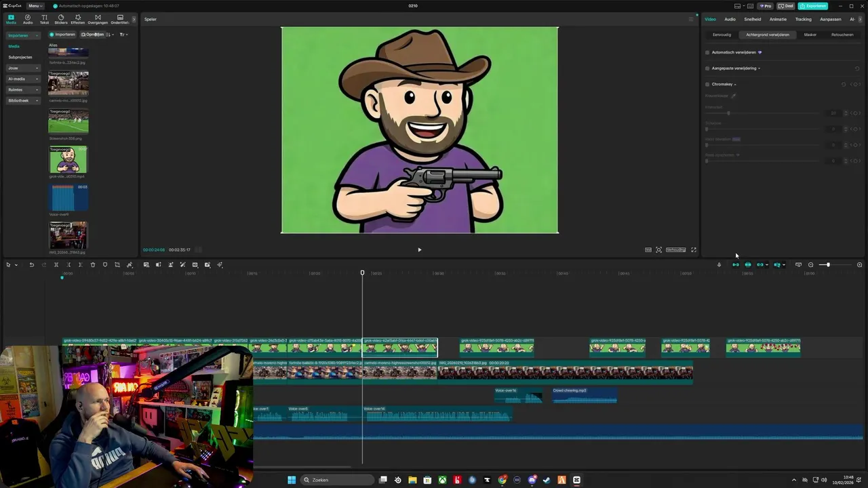This screenshot has height=488, width=868.
Task: Open the media filter dropdown
Action: coord(123,35)
